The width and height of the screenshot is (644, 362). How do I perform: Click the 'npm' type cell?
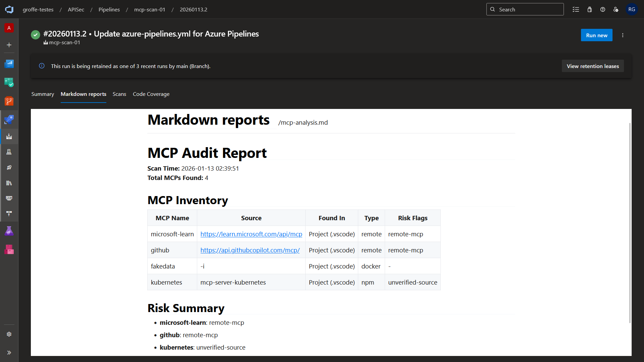click(x=371, y=282)
